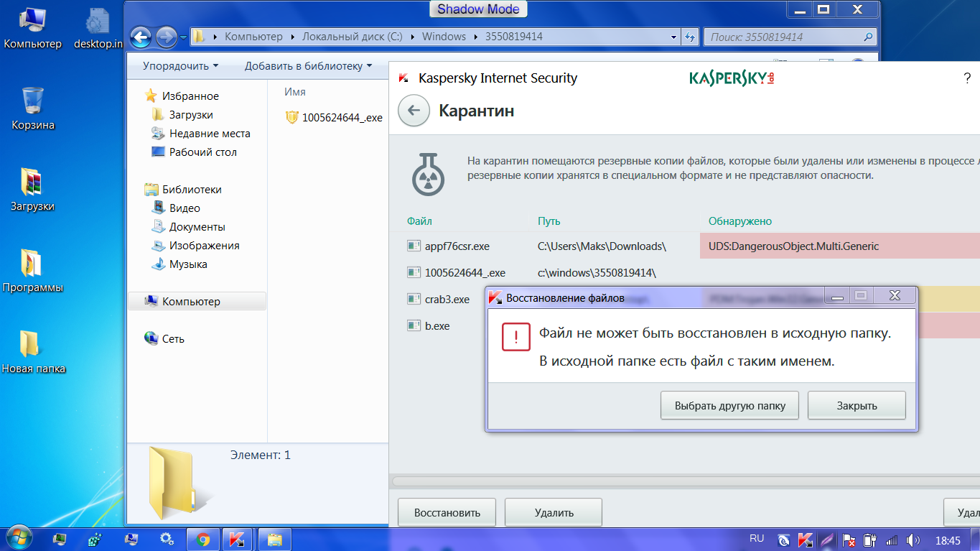
Task: Switch to Explorer folder window in taskbar
Action: tap(274, 539)
